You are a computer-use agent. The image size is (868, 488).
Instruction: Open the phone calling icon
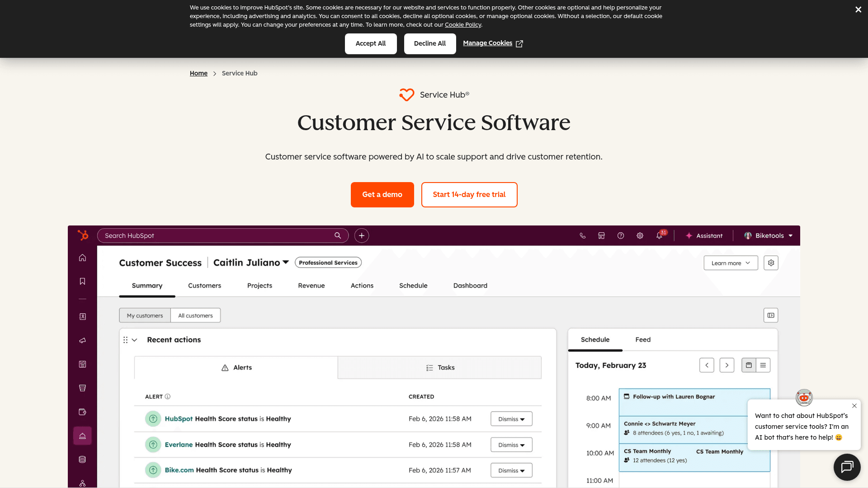[x=583, y=235]
